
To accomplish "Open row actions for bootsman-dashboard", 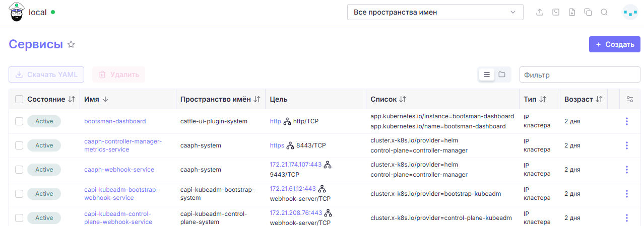I will coord(627,121).
